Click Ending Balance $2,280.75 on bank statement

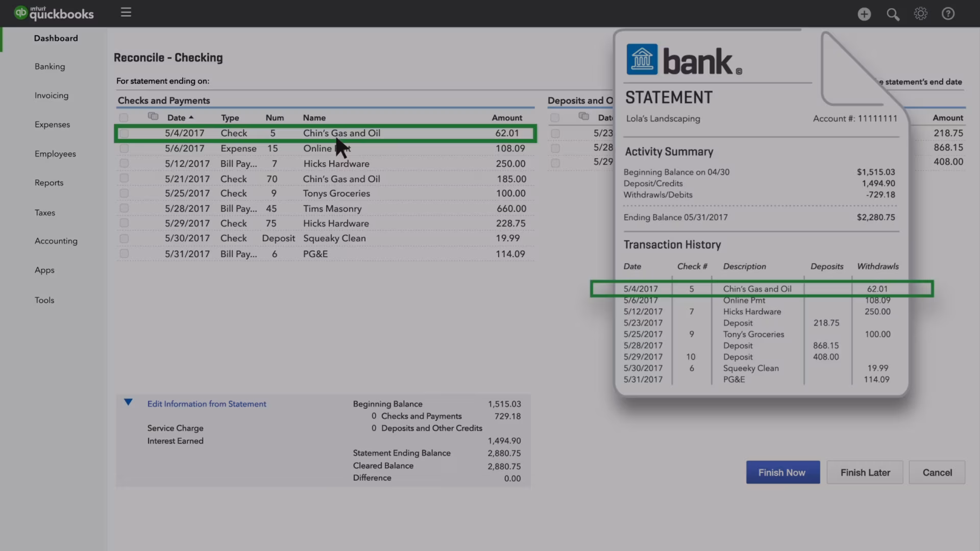point(876,217)
